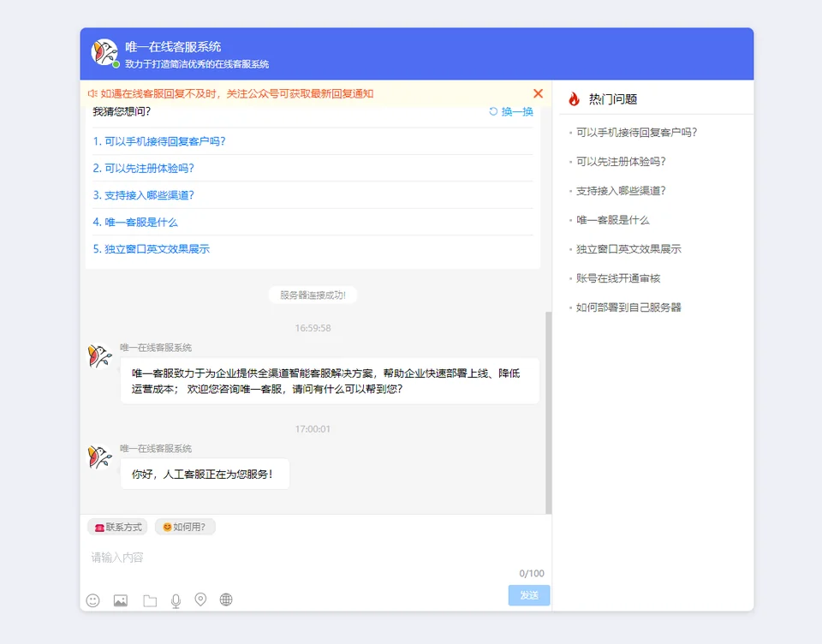
Task: Click avatar beside 人工客服 message
Action: (99, 456)
